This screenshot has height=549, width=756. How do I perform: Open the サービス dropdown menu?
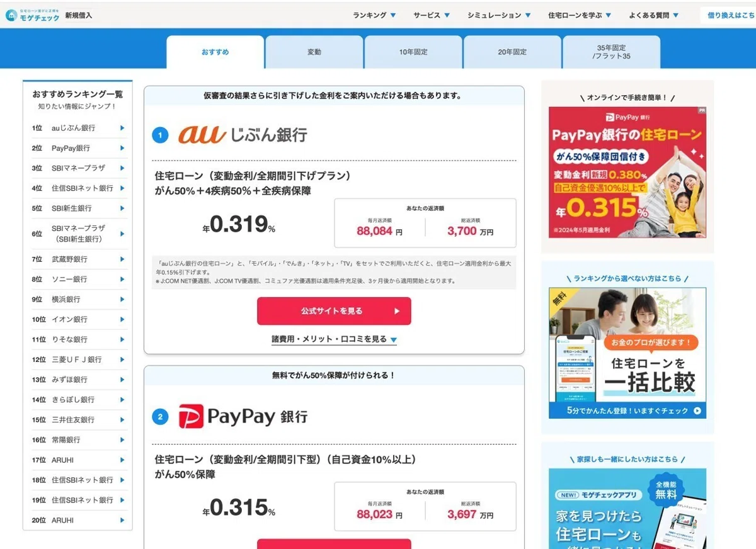pyautogui.click(x=432, y=15)
